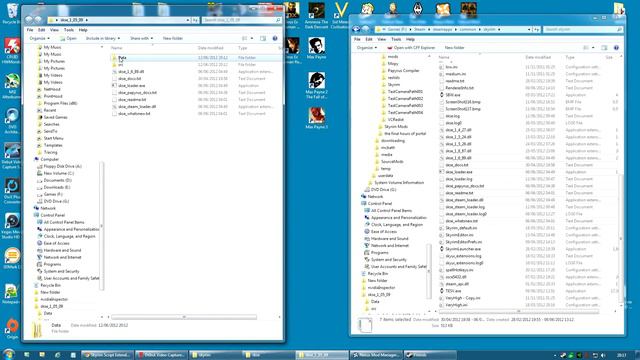
Task: Open address bar history dropdown in Skyrim window
Action: tap(529, 29)
